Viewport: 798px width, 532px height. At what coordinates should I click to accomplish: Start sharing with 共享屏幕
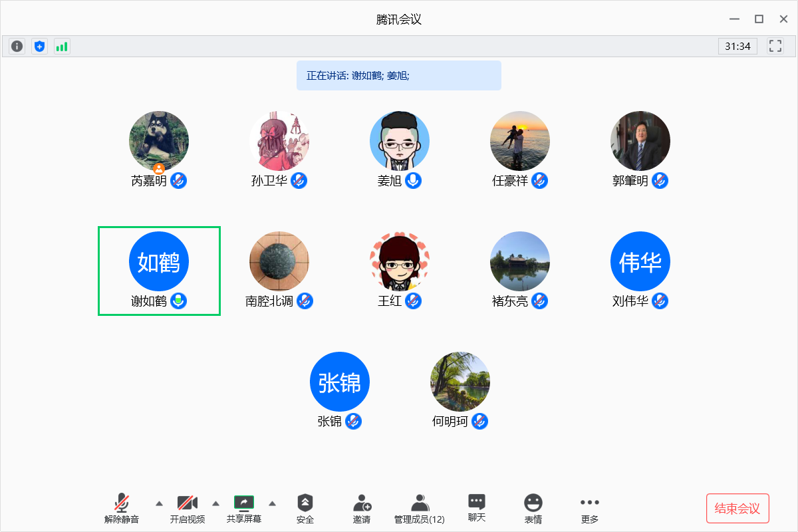point(244,509)
